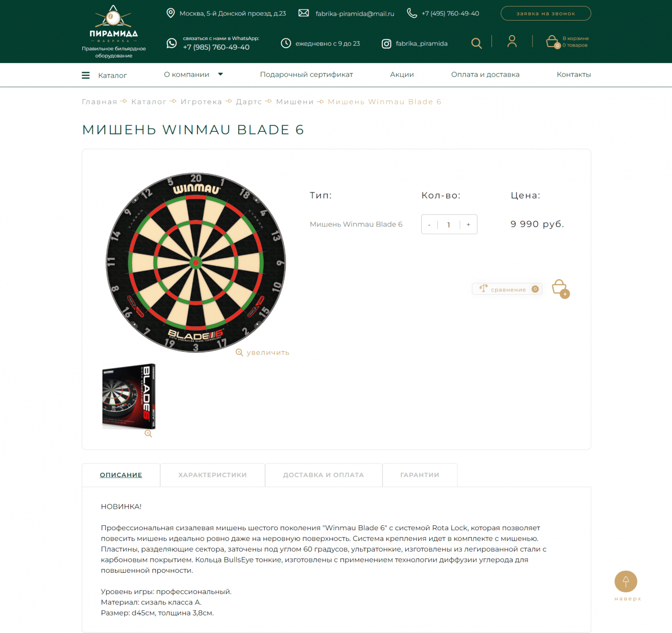Click увеличить to enlarge dartboard image
Image resolution: width=672 pixels, height=633 pixels.
coord(262,352)
